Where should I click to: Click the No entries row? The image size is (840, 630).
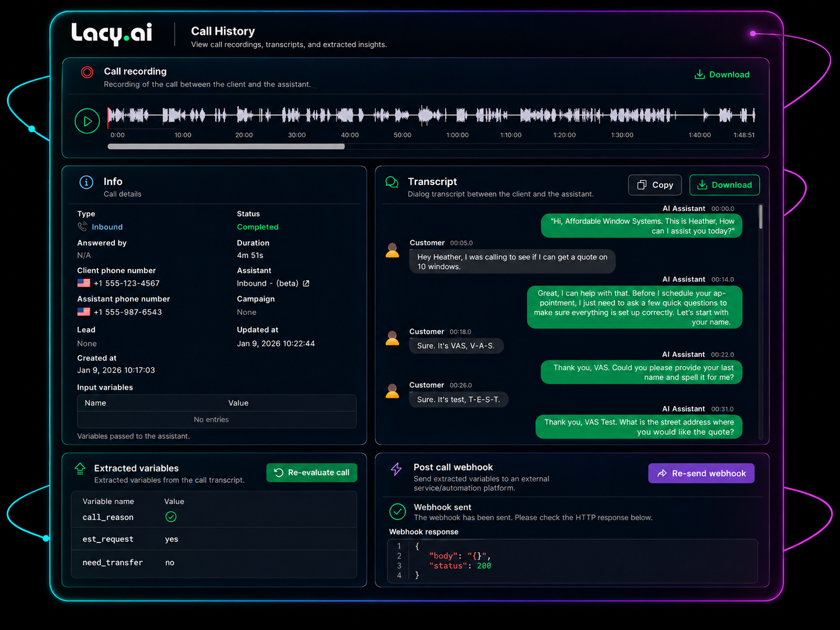216,419
